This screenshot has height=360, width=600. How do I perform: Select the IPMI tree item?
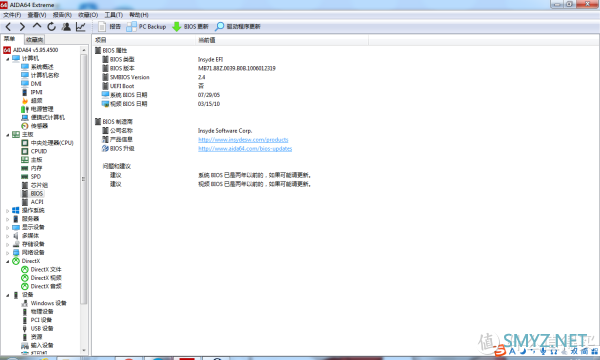point(32,92)
